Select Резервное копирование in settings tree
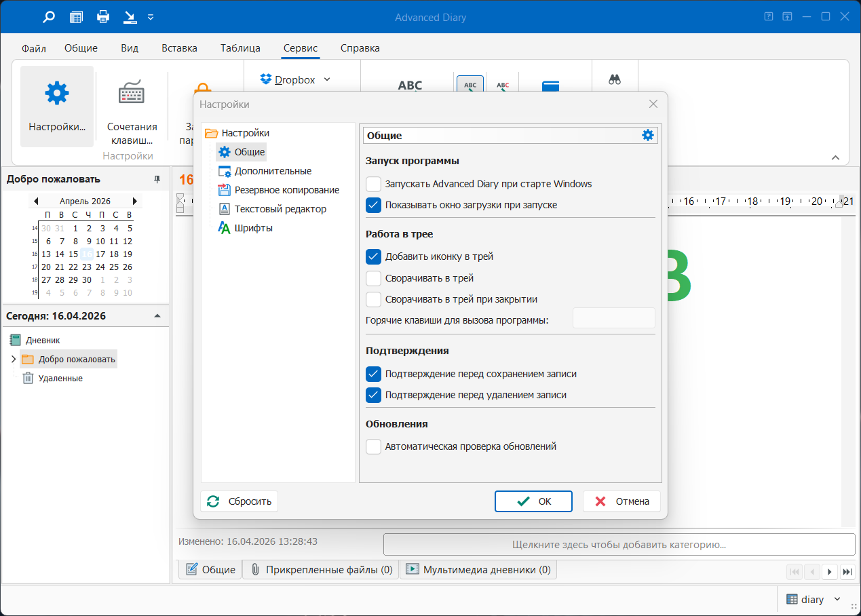This screenshot has width=861, height=616. [x=286, y=190]
